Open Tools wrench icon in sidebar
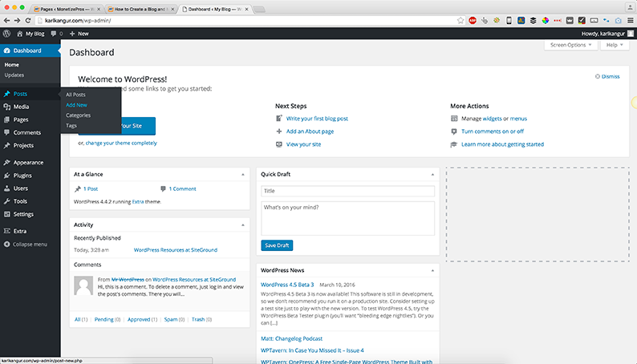The image size is (637, 364). (7, 201)
